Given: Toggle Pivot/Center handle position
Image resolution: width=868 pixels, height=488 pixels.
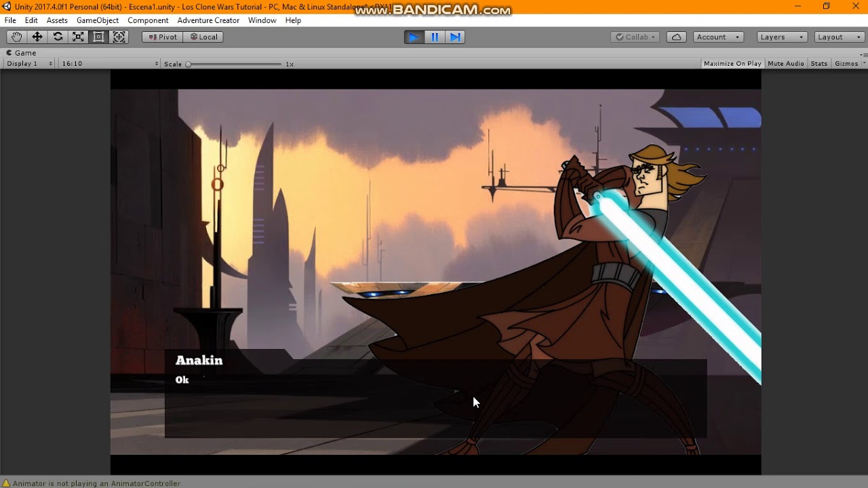Looking at the screenshot, I should click(162, 37).
